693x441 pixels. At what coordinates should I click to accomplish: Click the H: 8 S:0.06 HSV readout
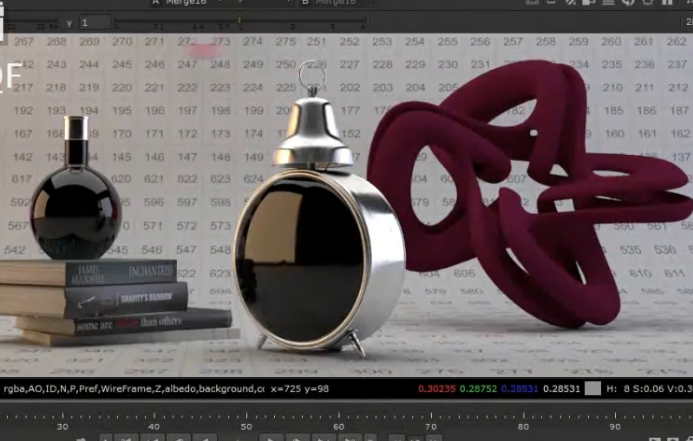point(649,389)
